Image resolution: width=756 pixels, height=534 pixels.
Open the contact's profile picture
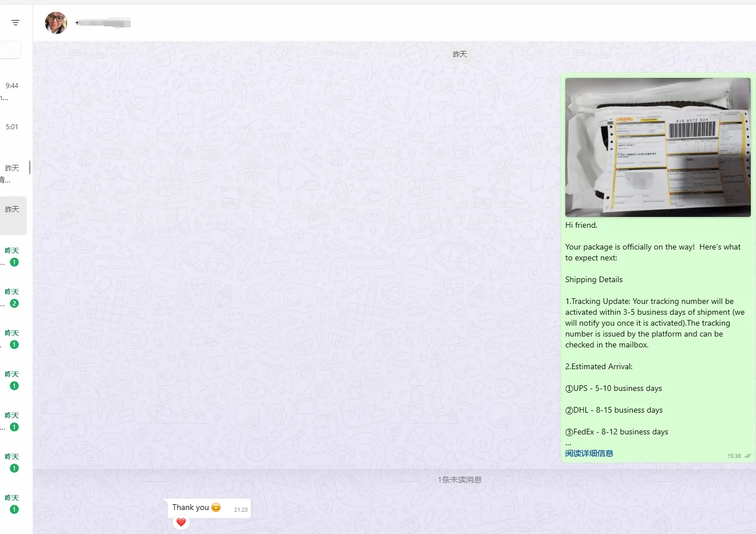56,23
